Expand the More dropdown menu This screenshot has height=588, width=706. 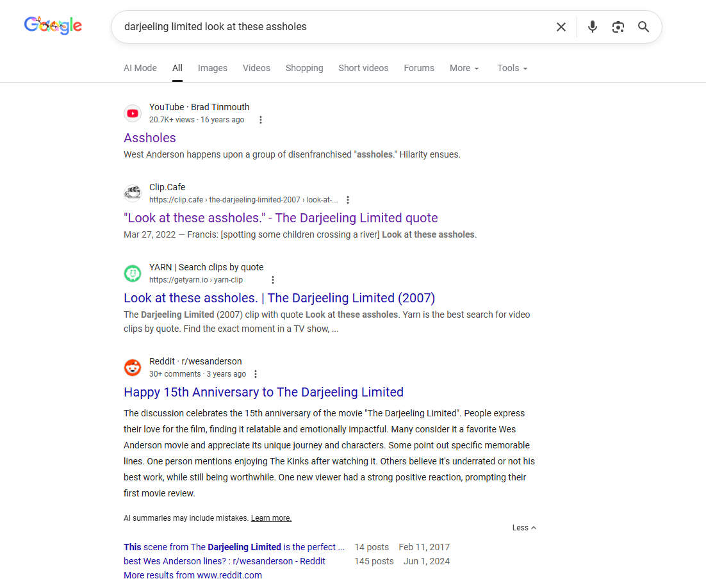tap(464, 68)
